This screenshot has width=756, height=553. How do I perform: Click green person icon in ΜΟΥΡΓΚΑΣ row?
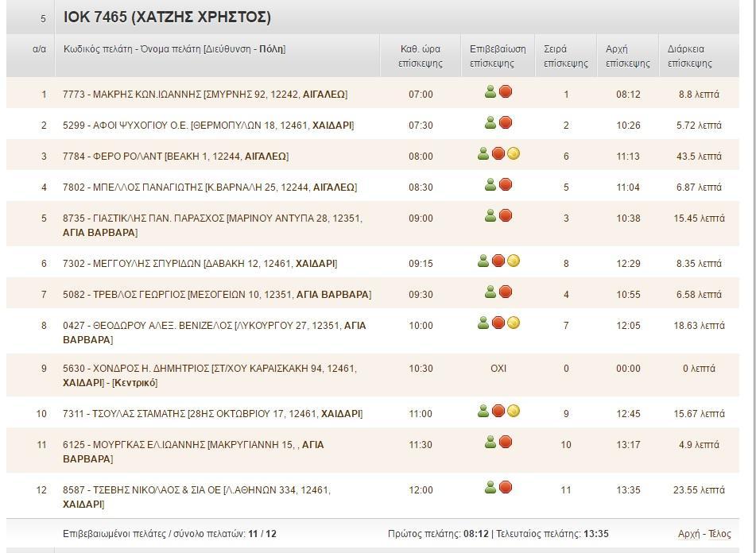click(490, 442)
